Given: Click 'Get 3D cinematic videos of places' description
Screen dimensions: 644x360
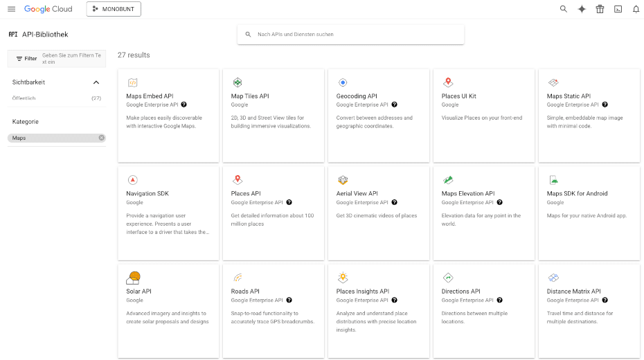Looking at the screenshot, I should [377, 215].
